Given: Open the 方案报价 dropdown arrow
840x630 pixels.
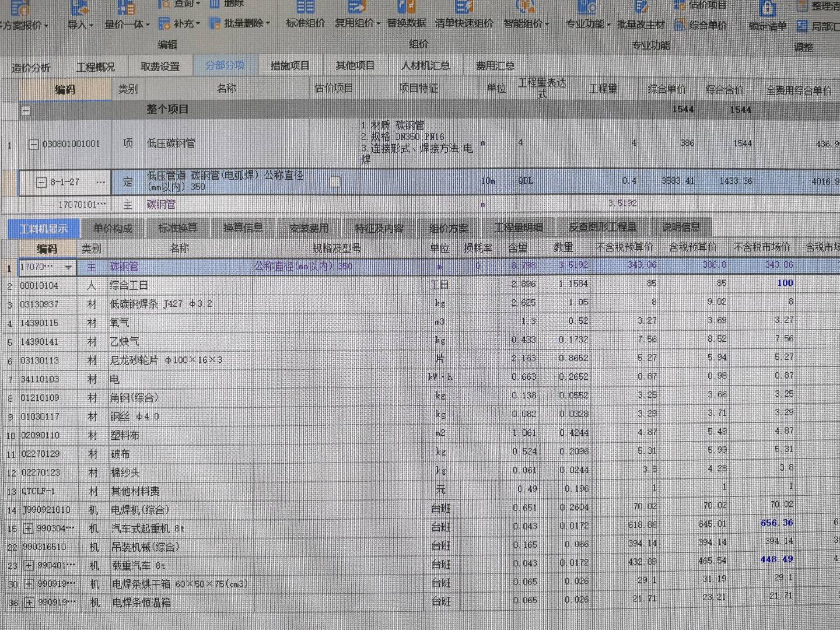Looking at the screenshot, I should [x=45, y=27].
